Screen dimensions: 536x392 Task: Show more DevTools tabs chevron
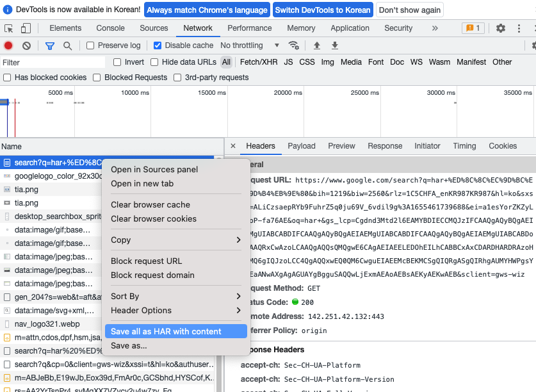[434, 28]
